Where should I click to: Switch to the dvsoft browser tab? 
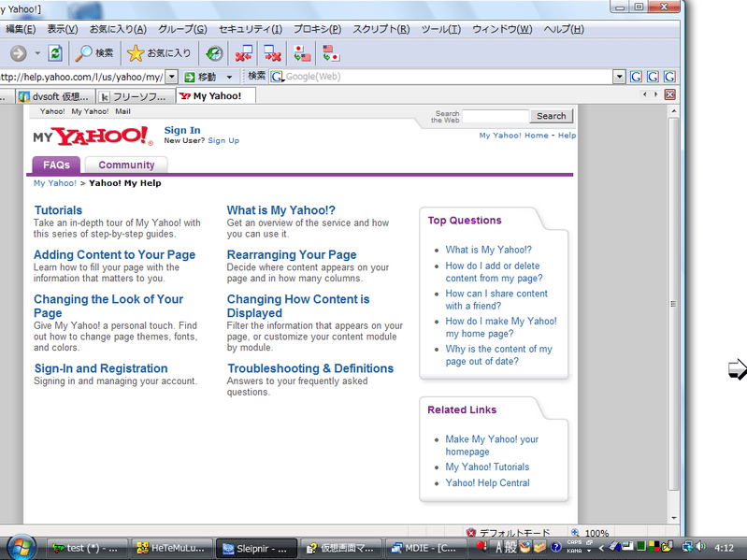[55, 96]
